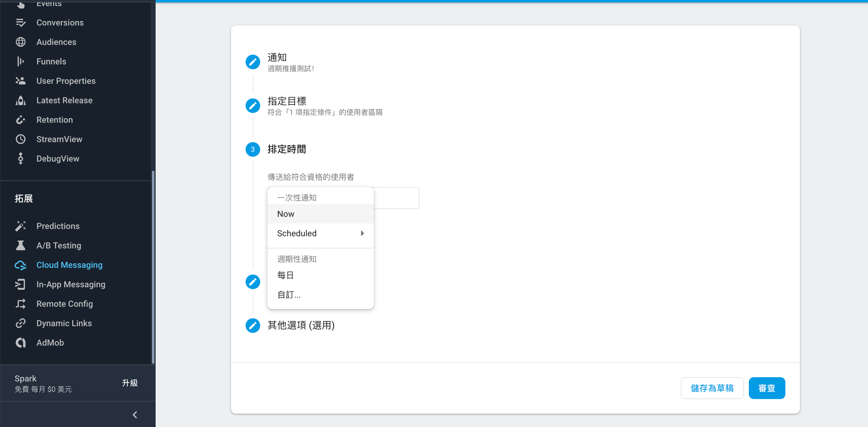
Task: Navigate to Retention
Action: click(x=55, y=120)
